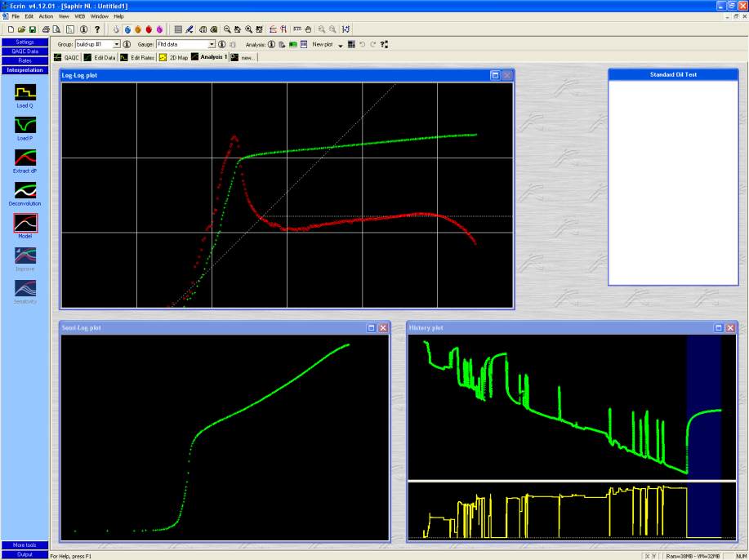The width and height of the screenshot is (749, 560).
Task: Click the Settings sidebar button
Action: [x=25, y=42]
